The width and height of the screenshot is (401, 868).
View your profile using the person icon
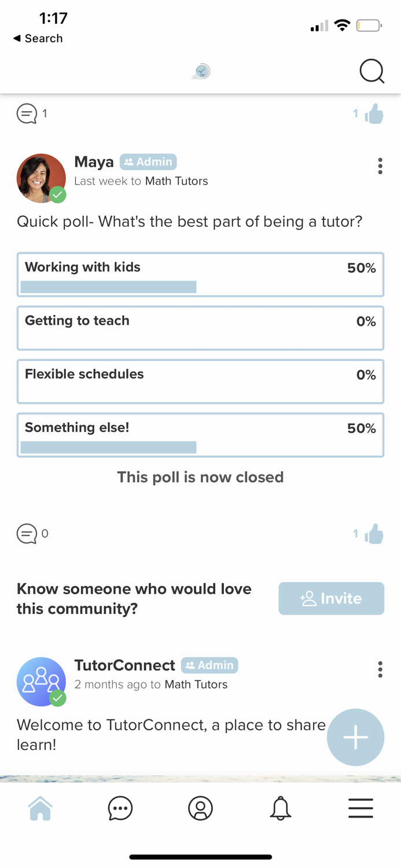tap(200, 808)
